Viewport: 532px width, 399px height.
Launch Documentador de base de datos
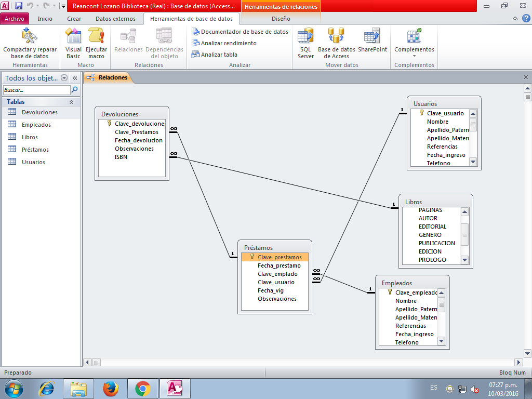tap(240, 32)
